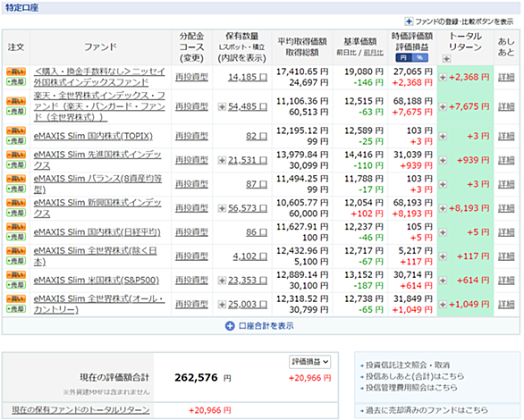Click 売却 for eMAXIS Slim バランス(8資産均等型)
This screenshot has height=420, width=524.
[x=16, y=189]
